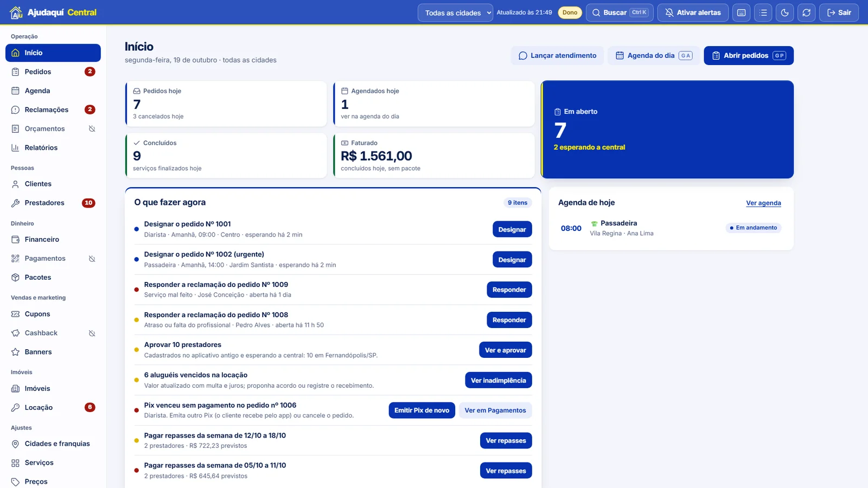868x488 pixels.
Task: Click the Preços tag icon
Action: coord(15,481)
